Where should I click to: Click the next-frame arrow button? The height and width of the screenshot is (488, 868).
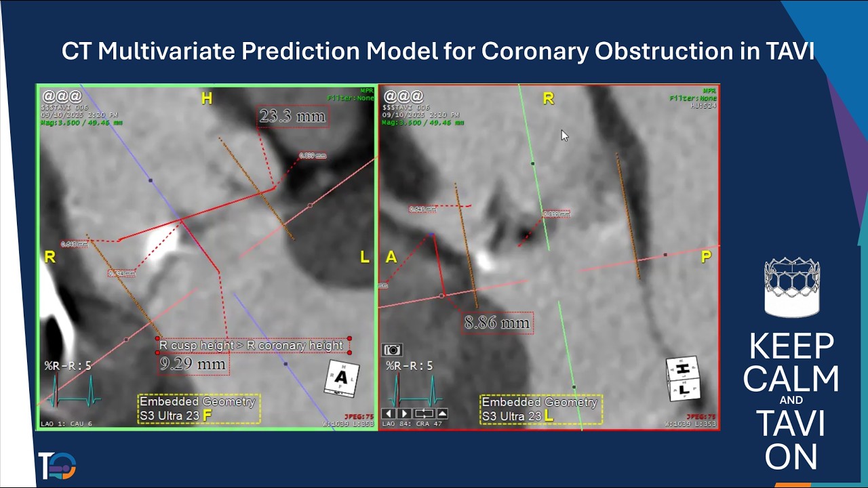pyautogui.click(x=404, y=413)
